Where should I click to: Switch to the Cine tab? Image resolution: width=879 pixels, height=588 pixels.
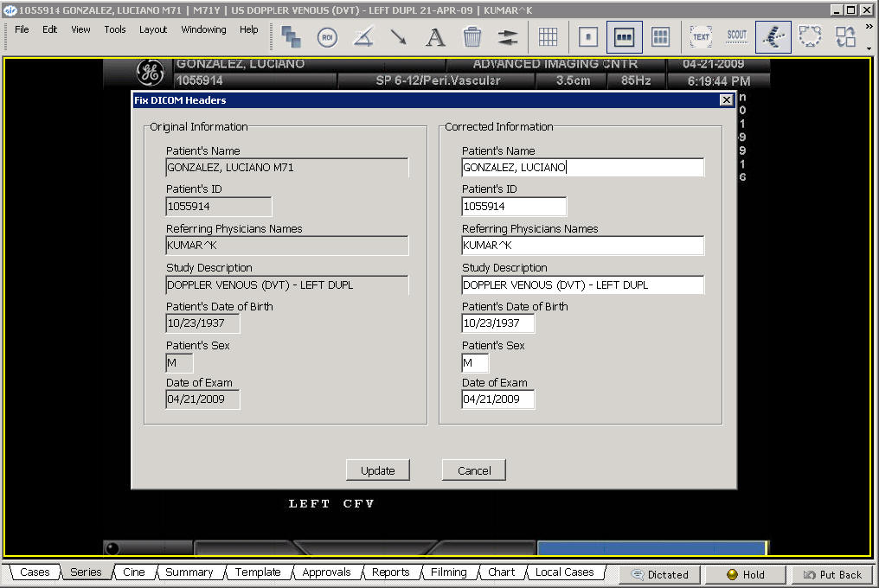click(134, 572)
